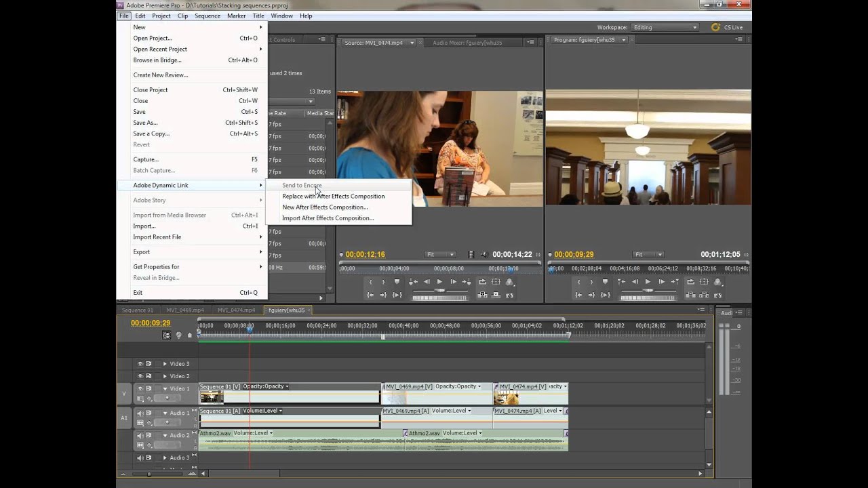The height and width of the screenshot is (488, 868).
Task: Expand the Video 3 track
Action: [165, 364]
